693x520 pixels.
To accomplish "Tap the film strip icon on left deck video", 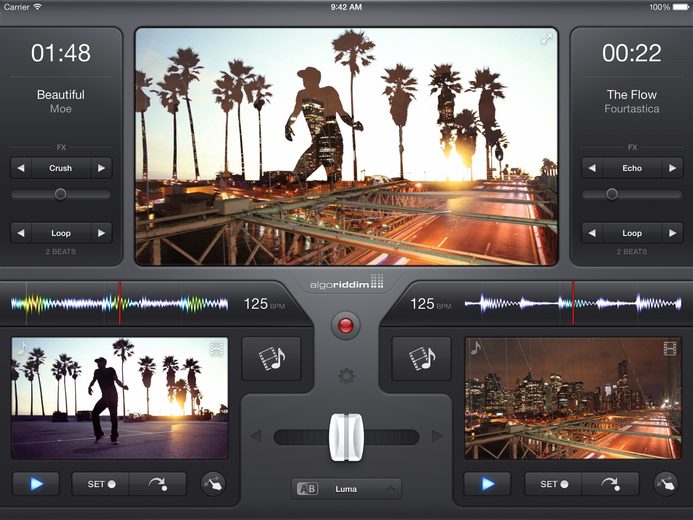I will click(x=217, y=349).
